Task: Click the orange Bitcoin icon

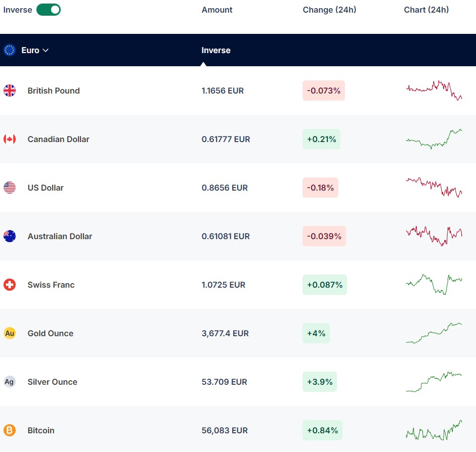Action: (x=10, y=430)
